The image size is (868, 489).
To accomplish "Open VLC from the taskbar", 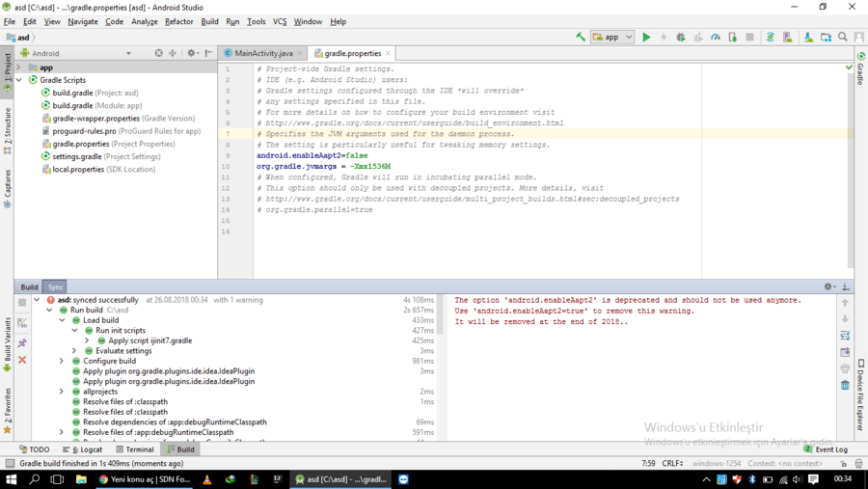I will tap(207, 479).
